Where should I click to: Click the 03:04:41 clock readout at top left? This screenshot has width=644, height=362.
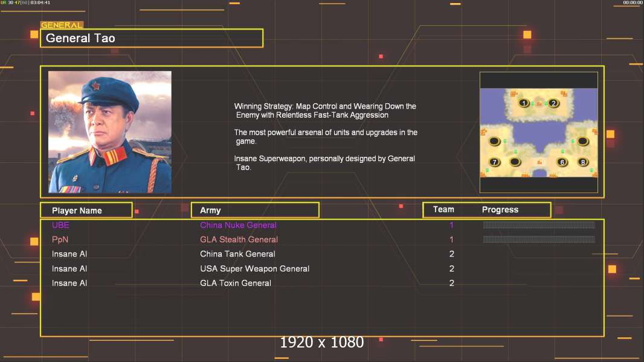click(40, 2)
